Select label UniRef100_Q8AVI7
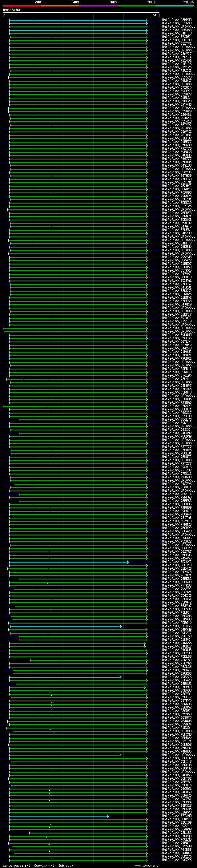The width and height of the screenshot is (197, 868). (177, 54)
